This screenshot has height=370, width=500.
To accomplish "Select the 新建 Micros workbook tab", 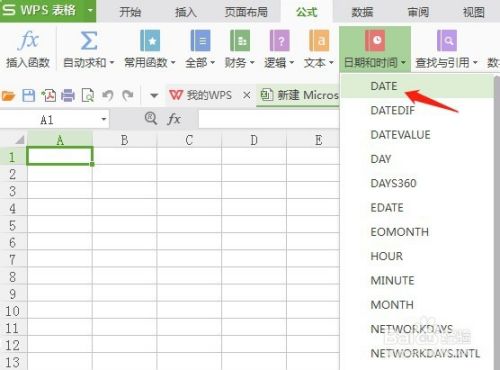I will [x=299, y=95].
